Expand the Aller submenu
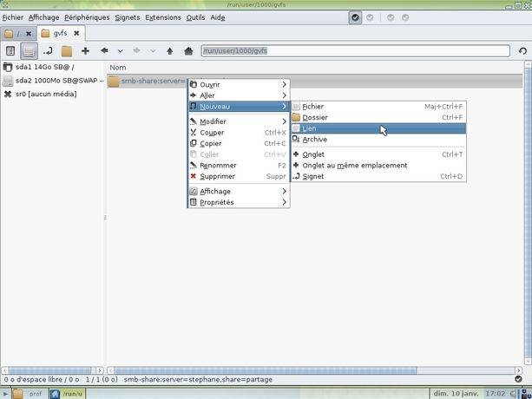Screen dimensions: 532x399 [x=239, y=95]
